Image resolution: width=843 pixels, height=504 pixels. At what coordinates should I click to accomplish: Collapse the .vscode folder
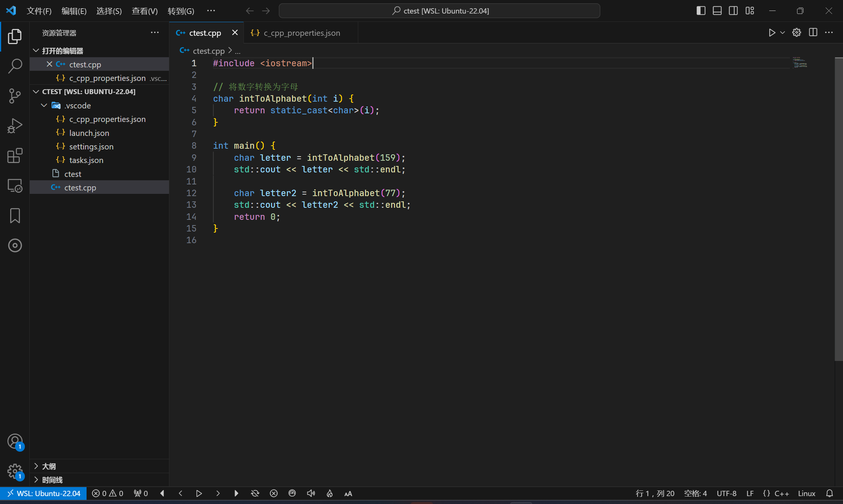(x=99, y=105)
